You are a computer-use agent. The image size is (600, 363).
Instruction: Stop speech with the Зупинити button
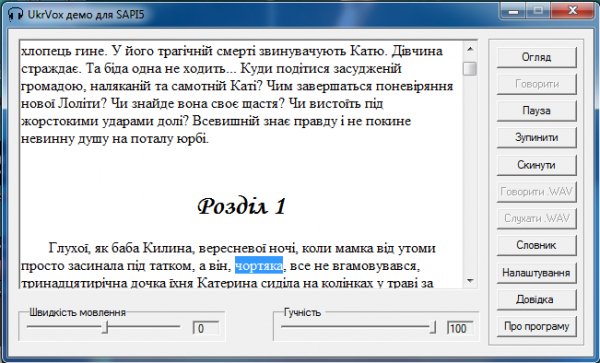pyautogui.click(x=536, y=138)
